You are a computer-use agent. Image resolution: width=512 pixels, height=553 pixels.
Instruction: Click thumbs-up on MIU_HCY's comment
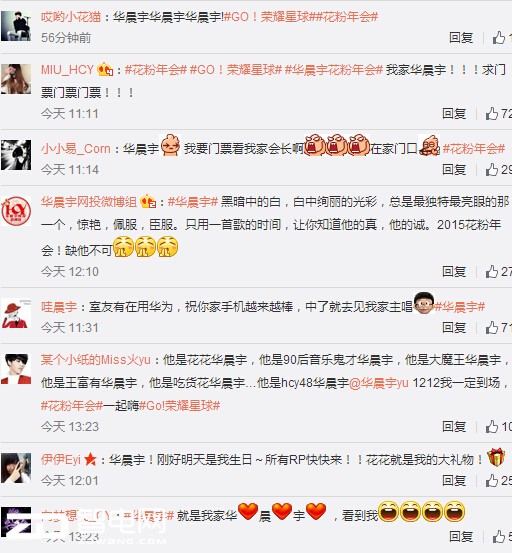[498, 114]
